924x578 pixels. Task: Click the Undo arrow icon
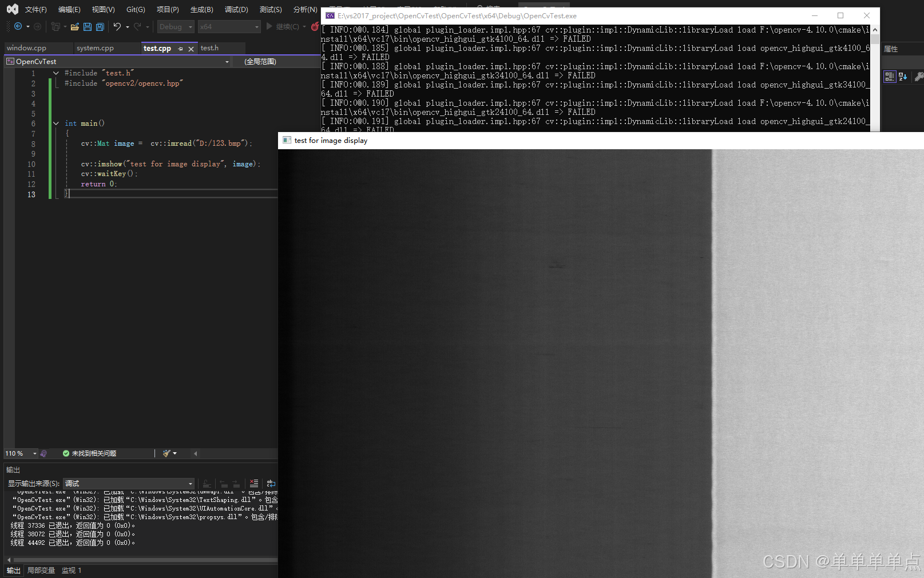click(x=117, y=26)
